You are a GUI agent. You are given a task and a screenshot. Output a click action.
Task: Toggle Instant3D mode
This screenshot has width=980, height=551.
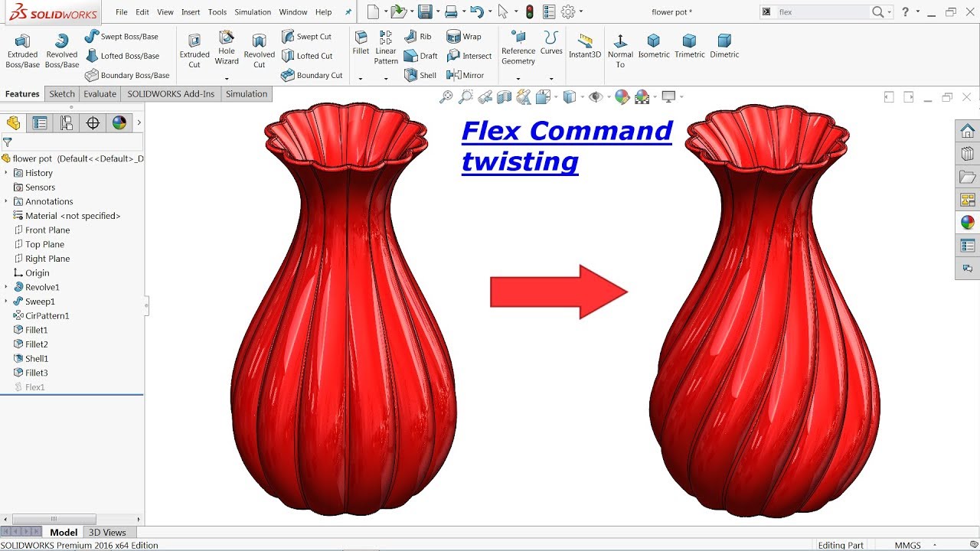(585, 46)
